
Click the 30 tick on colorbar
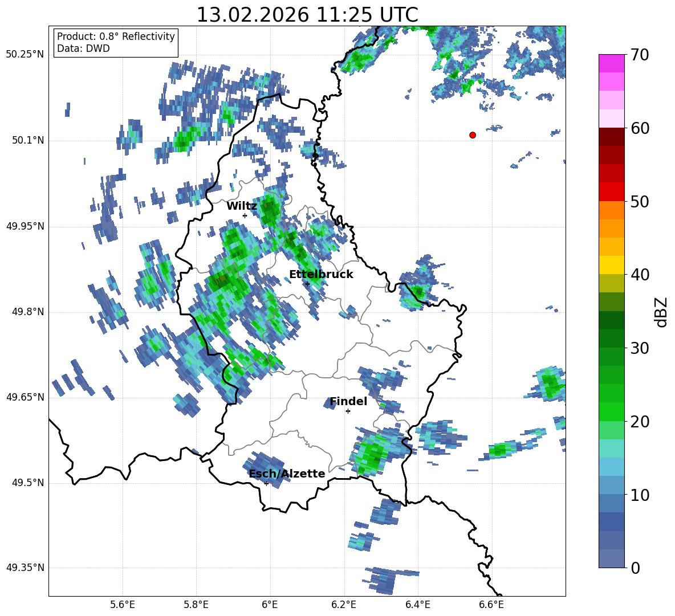tap(640, 348)
